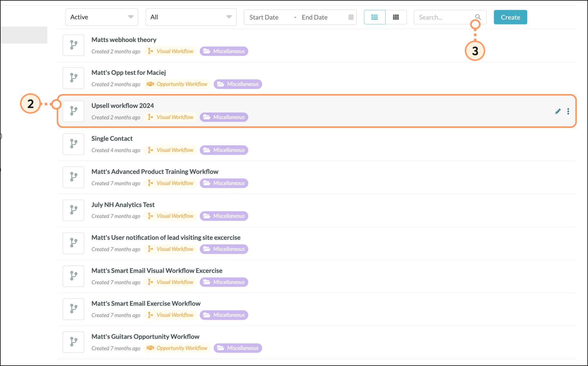Click workflow branch icon for Matts webhook theory

point(73,45)
